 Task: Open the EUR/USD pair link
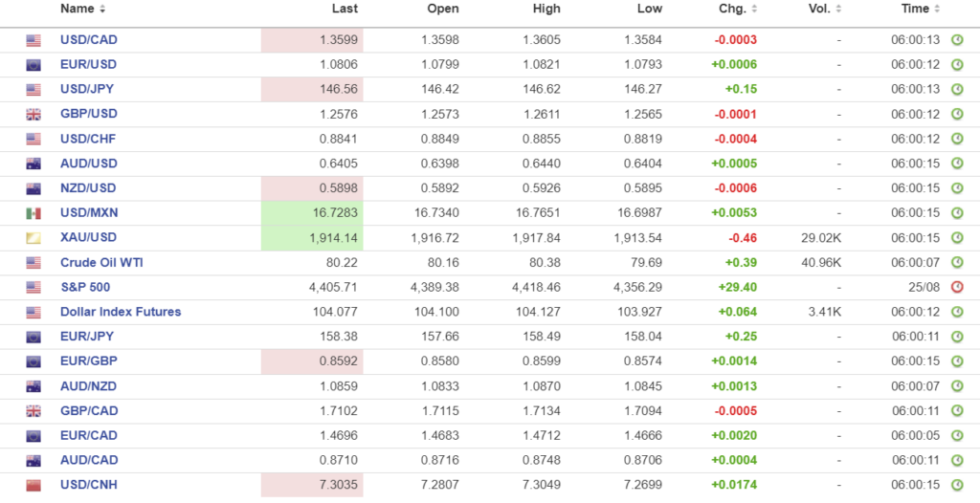click(89, 65)
